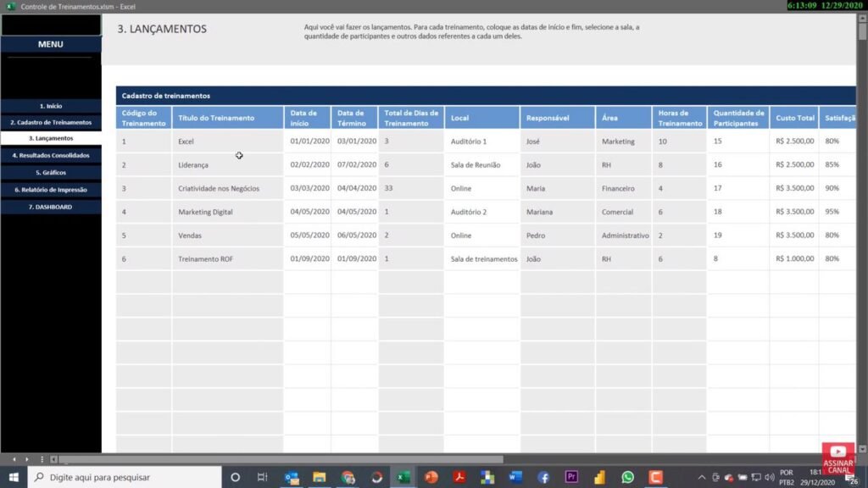The image size is (868, 488).
Task: Click the vertical scrollbar up arrow
Action: click(x=862, y=19)
